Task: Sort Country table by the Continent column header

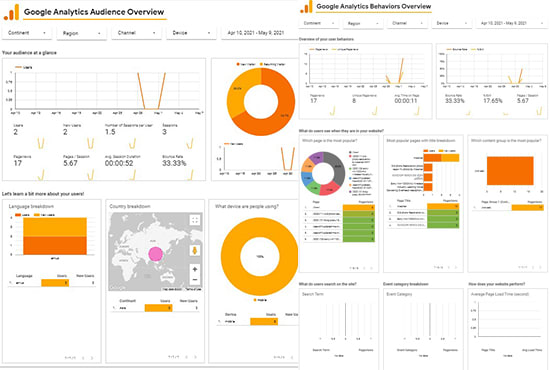Action: [x=127, y=301]
